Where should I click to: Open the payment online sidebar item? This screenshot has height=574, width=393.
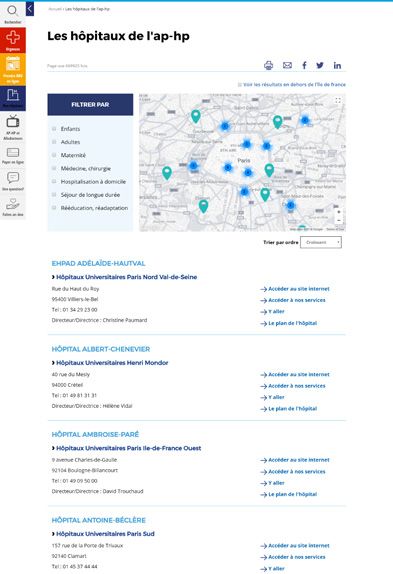point(13,155)
